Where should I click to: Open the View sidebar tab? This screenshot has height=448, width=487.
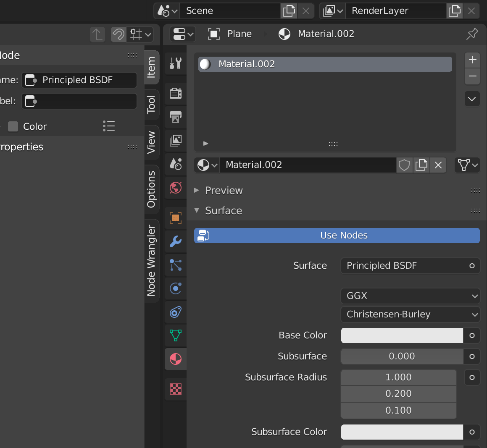point(152,143)
